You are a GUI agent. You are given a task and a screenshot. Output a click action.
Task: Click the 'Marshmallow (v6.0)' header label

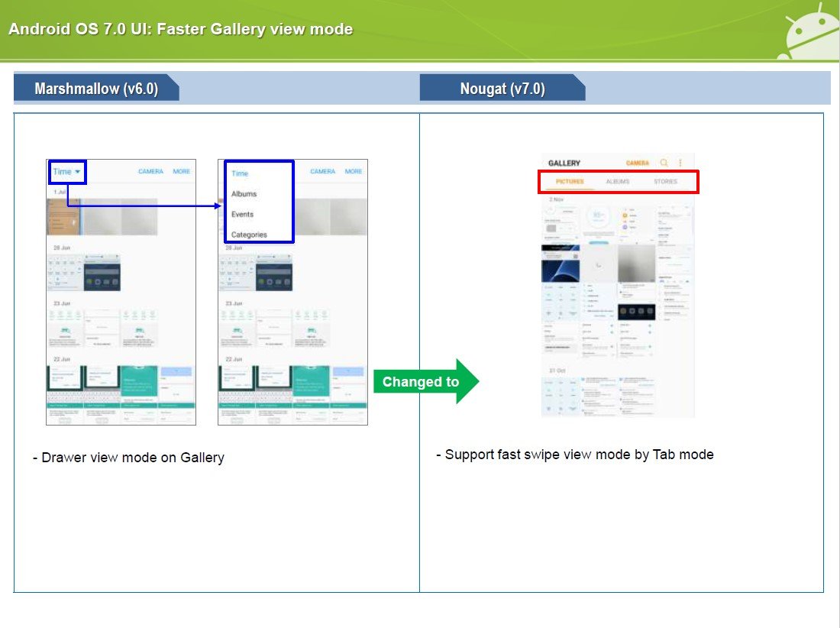pos(96,89)
